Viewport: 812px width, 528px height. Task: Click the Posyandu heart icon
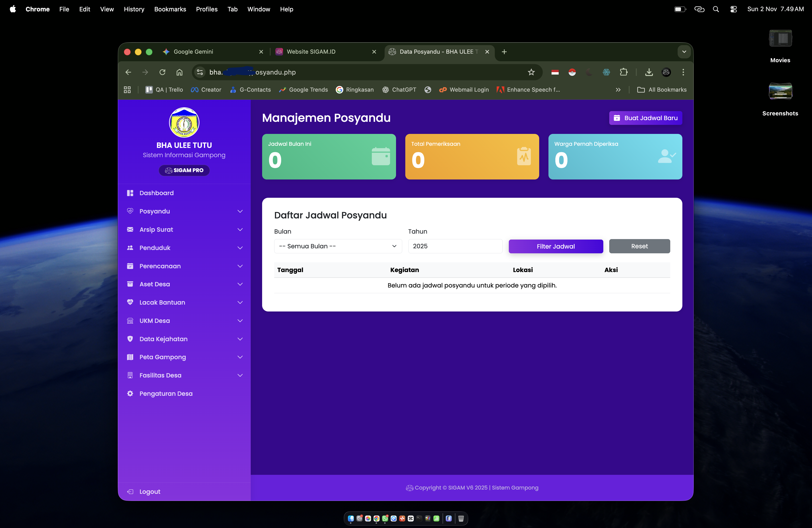pos(130,211)
